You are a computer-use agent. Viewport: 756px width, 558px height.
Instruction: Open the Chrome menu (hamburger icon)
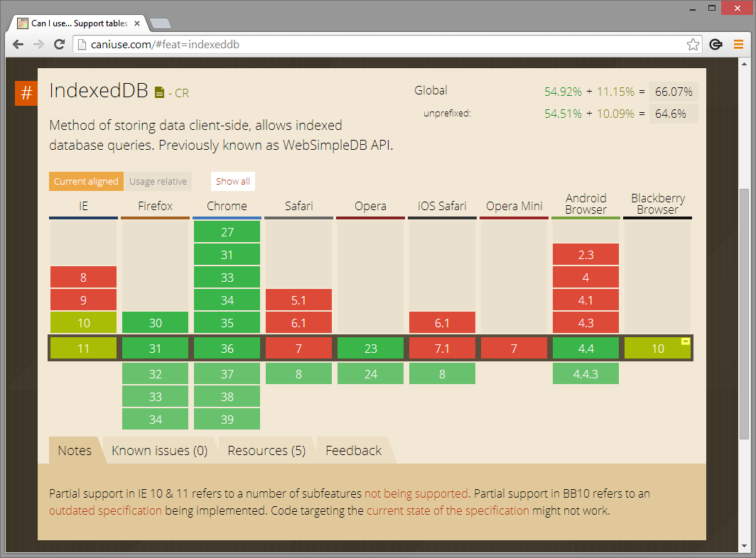[738, 44]
